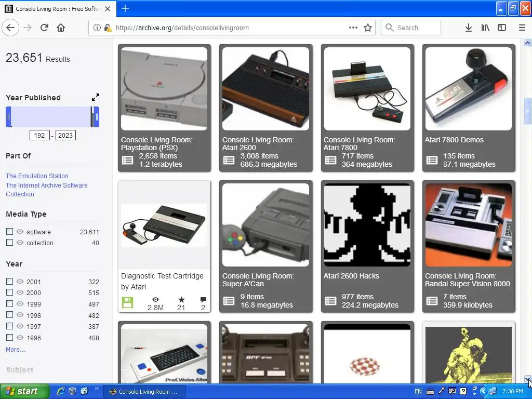The image size is (532, 399).
Task: Expand hidden system tray icons
Action: pos(484,391)
